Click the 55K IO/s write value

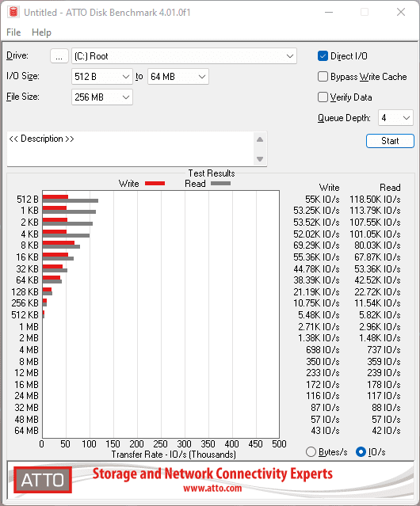point(323,200)
